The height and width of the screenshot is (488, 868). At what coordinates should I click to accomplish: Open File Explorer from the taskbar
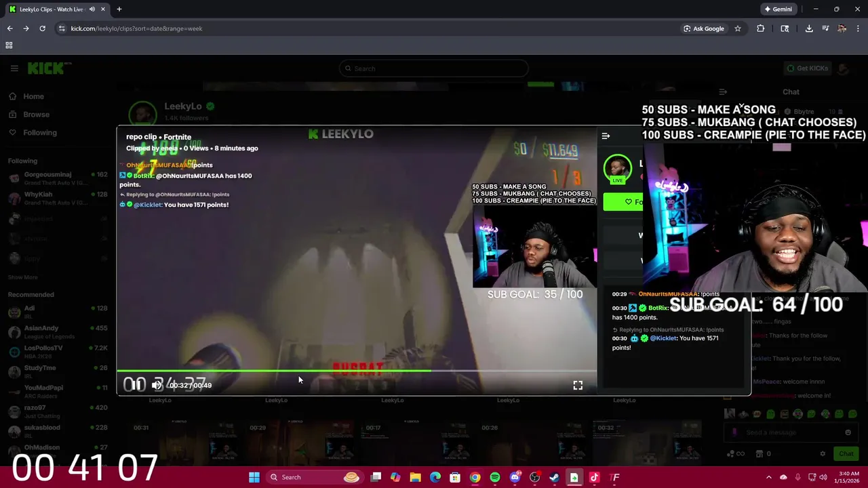coord(415,477)
